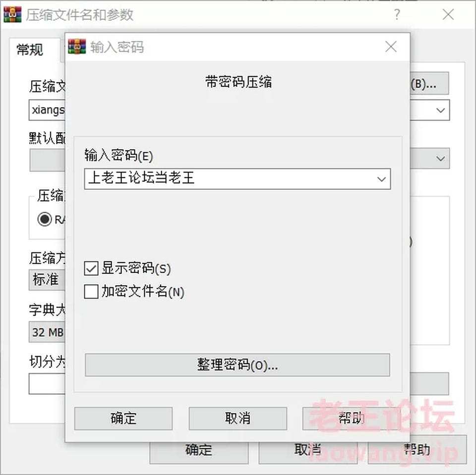476x475 pixels.
Task: Switch to the 常规 tab
Action: pyautogui.click(x=30, y=50)
